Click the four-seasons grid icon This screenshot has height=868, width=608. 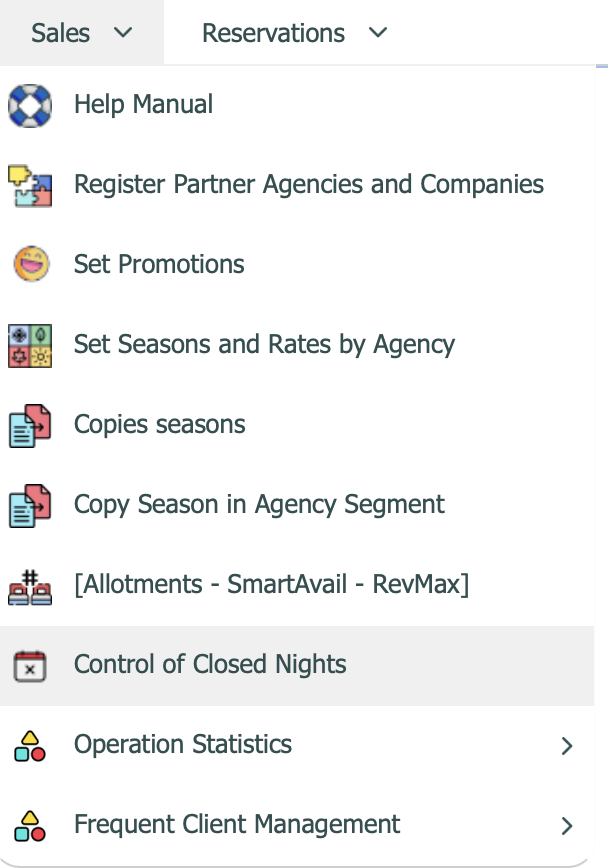tap(30, 345)
